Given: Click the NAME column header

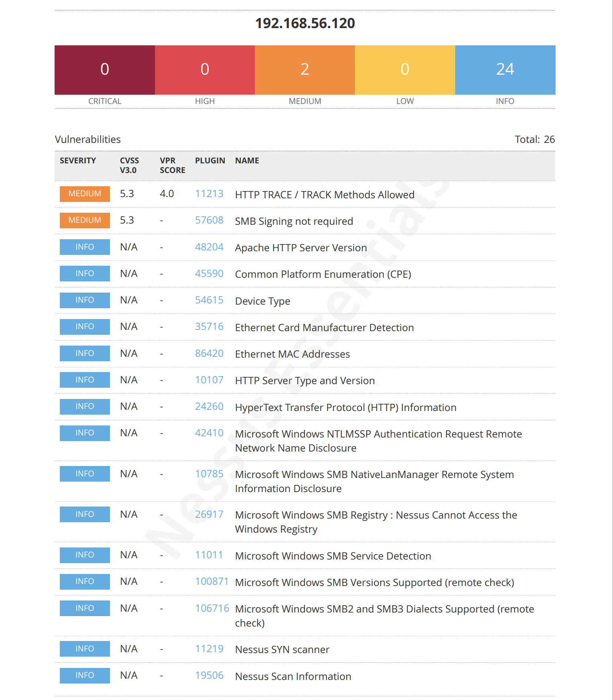Looking at the screenshot, I should (247, 161).
